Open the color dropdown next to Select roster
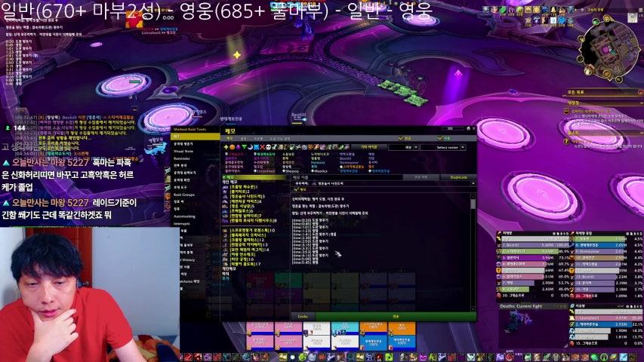This screenshot has height=362, width=644. tap(416, 147)
